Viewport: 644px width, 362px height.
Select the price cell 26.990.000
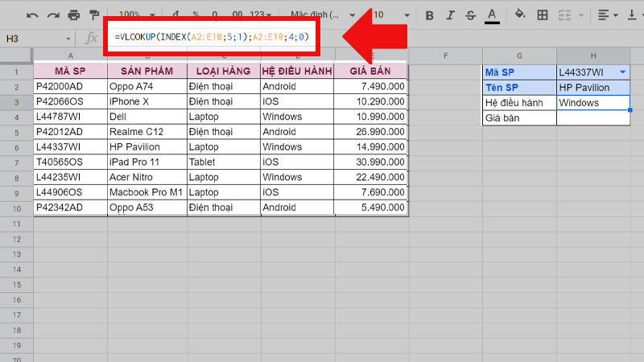(370, 132)
